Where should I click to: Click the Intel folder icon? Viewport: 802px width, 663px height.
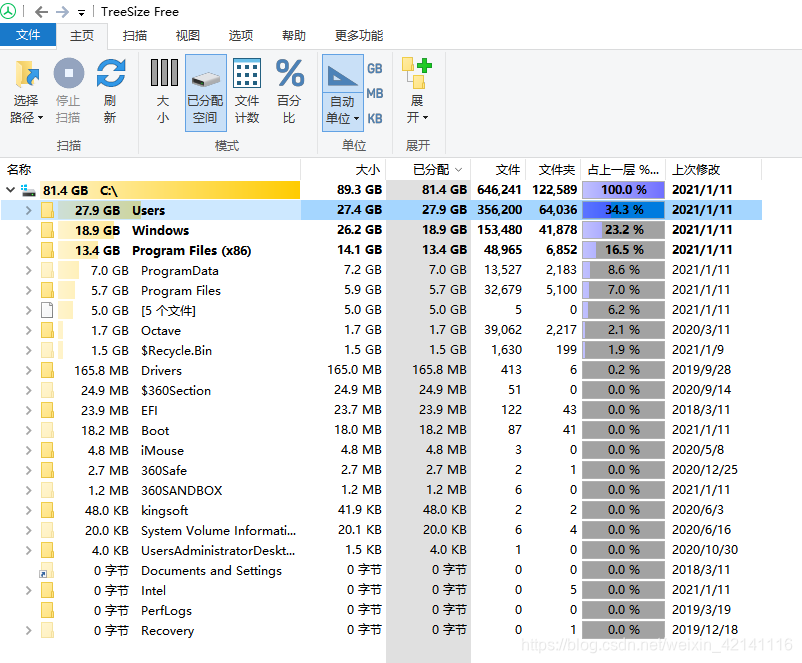click(x=48, y=590)
